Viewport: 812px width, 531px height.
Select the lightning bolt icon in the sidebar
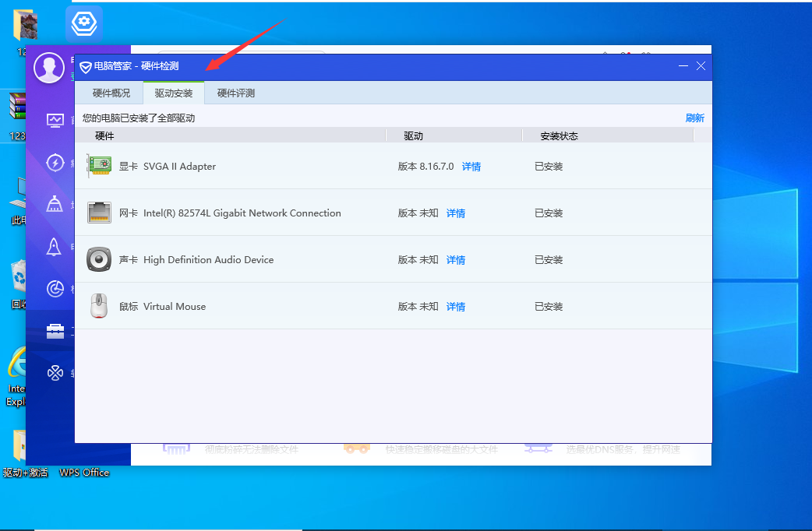55,162
